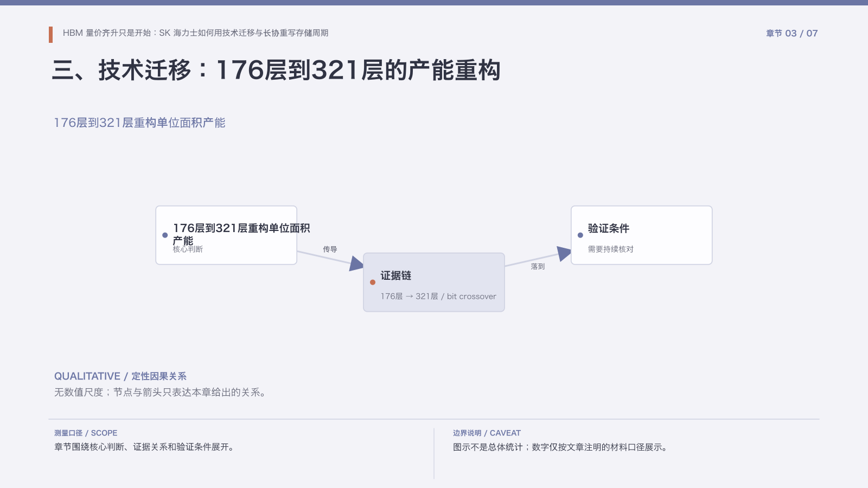The image size is (868, 488).
Task: Select the '验证条件' node heading
Action: click(x=609, y=228)
